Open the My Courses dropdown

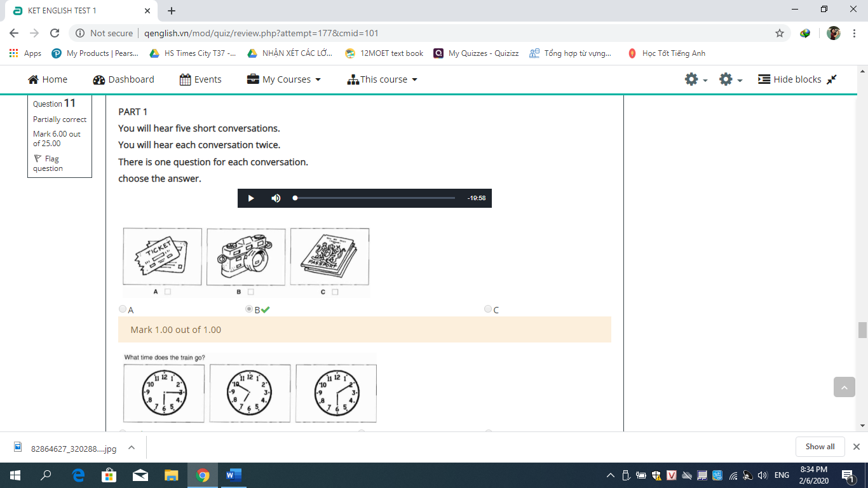pos(284,79)
